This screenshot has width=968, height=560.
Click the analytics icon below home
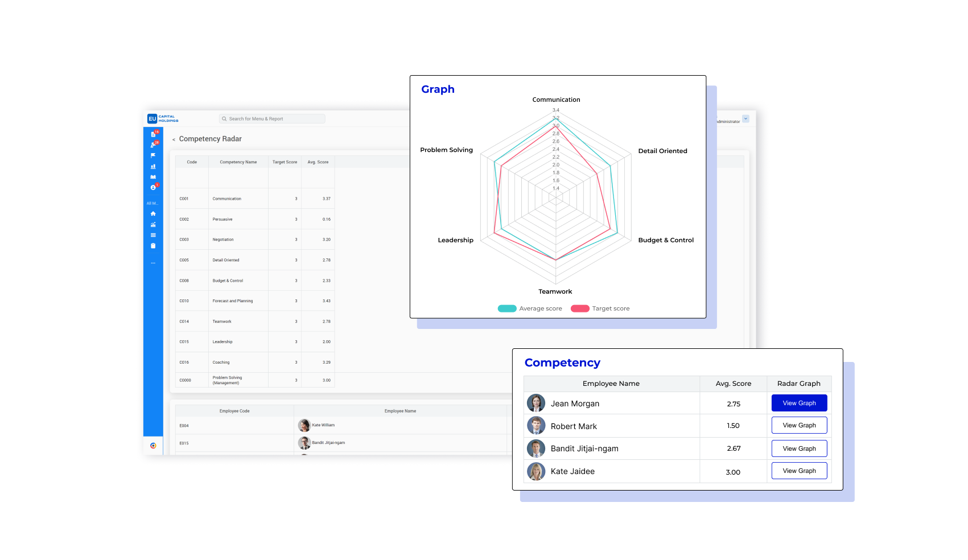(153, 224)
